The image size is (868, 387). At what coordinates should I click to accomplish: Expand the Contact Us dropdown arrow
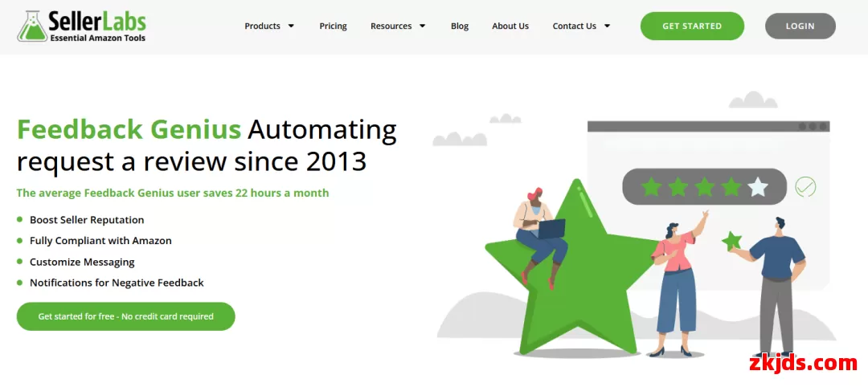pyautogui.click(x=607, y=26)
